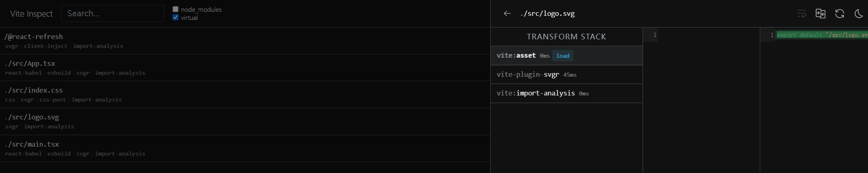Open the ./src/main.tsx module entry

pyautogui.click(x=245, y=148)
